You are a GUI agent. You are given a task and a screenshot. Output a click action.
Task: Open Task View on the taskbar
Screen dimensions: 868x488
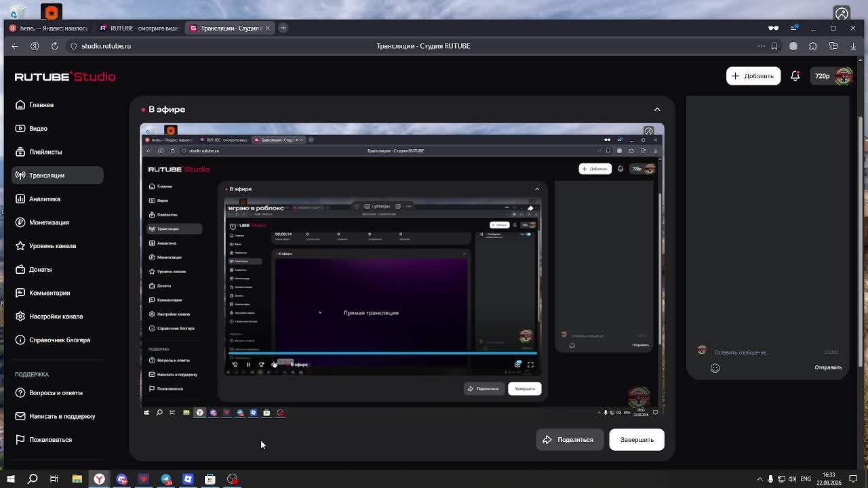tap(54, 479)
